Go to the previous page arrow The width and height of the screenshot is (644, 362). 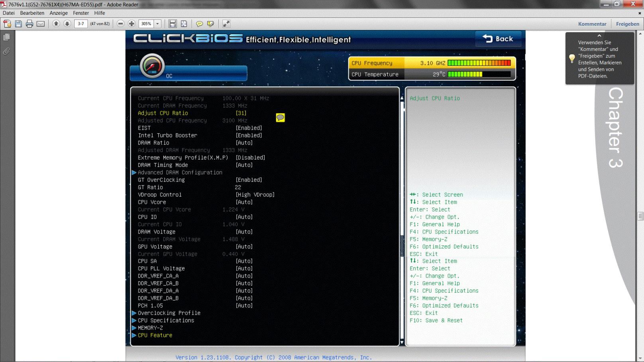coord(56,24)
